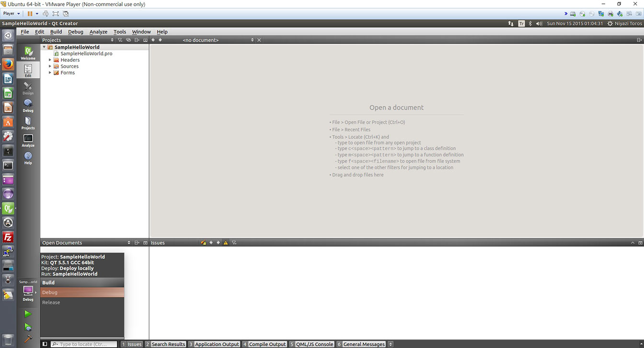
Task: Click the Samp...orld kit selector monitor icon
Action: tap(28, 291)
